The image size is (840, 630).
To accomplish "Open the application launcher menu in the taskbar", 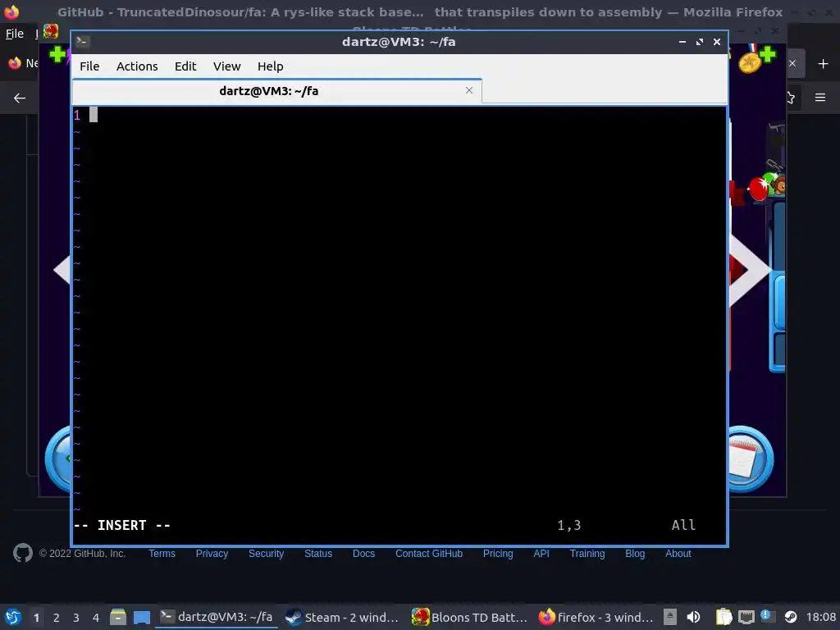I will pyautogui.click(x=13, y=617).
